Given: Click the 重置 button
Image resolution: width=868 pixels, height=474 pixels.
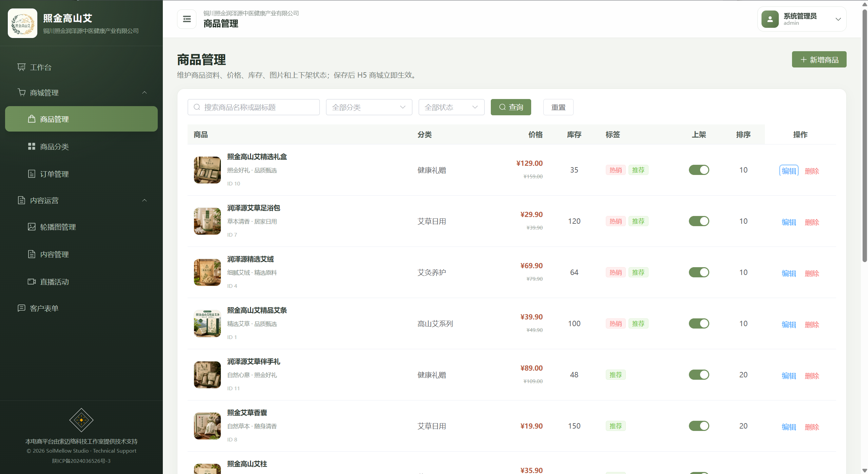Looking at the screenshot, I should (558, 107).
